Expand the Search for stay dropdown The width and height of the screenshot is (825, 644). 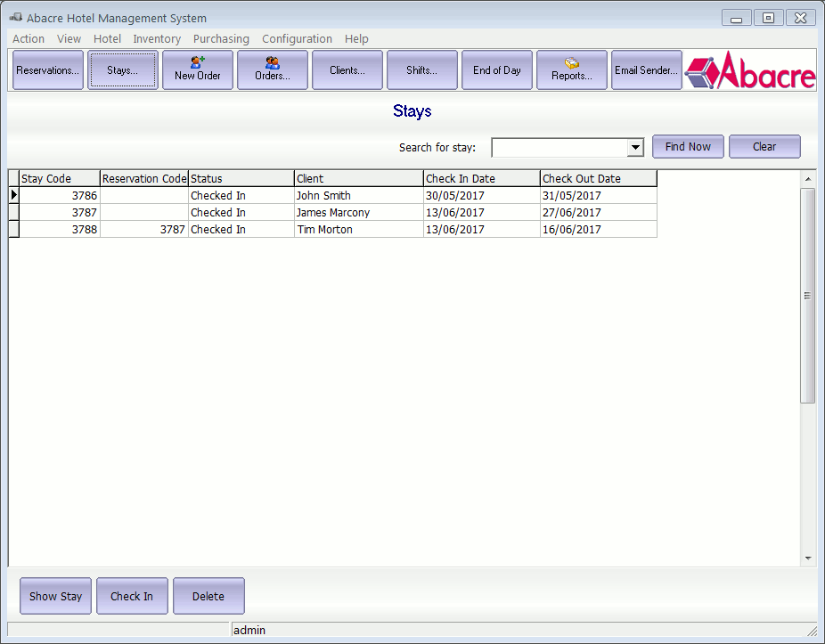click(x=635, y=148)
